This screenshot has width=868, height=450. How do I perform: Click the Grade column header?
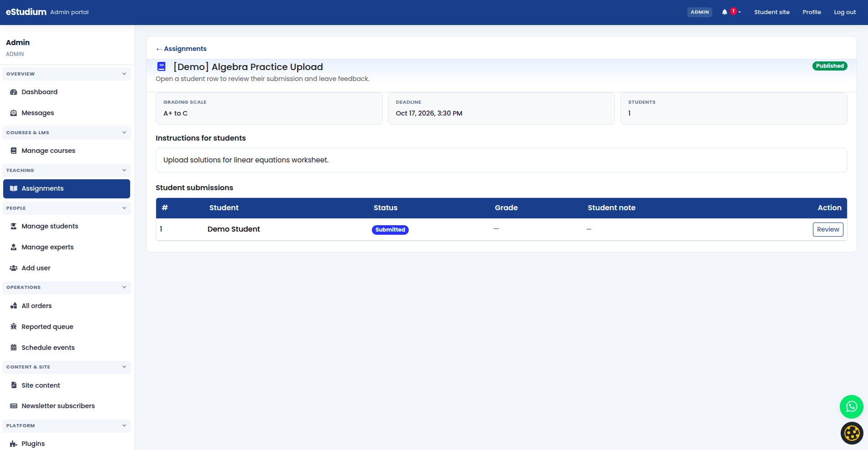point(506,208)
